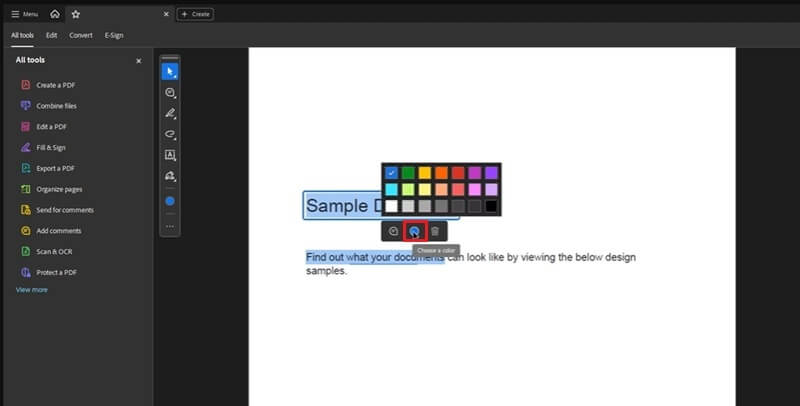Click the Export a PDF icon
Screen dimensions: 800x406
pyautogui.click(x=26, y=168)
